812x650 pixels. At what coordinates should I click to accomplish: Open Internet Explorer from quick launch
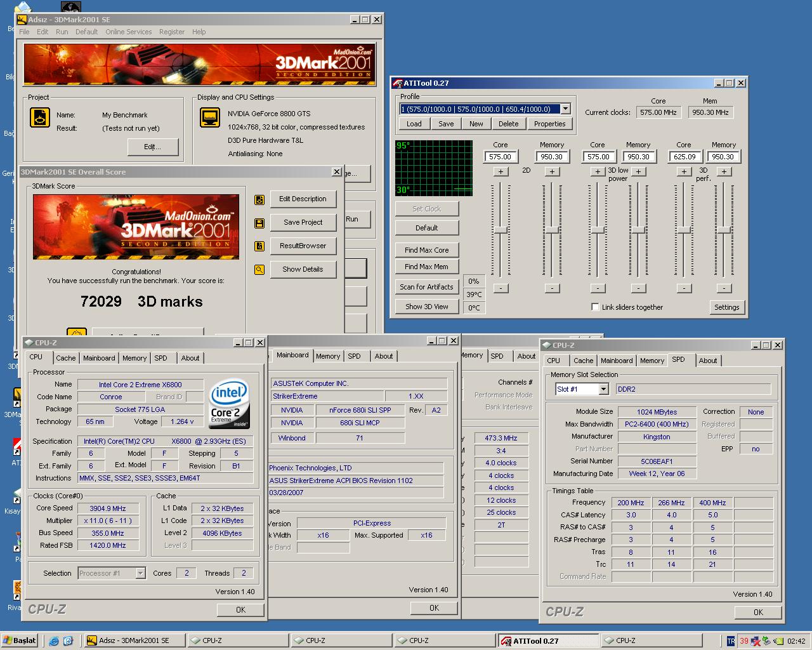pos(54,640)
